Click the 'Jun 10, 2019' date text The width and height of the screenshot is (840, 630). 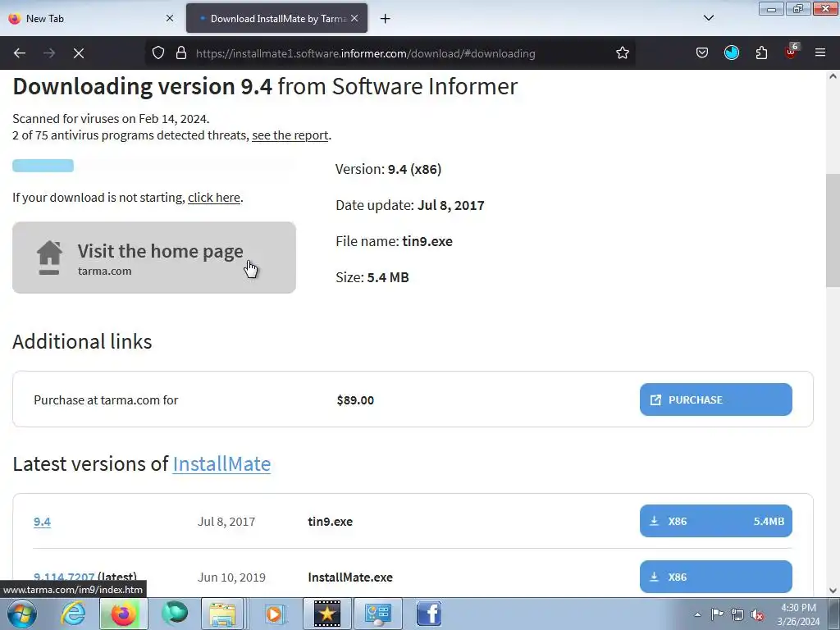[231, 577]
